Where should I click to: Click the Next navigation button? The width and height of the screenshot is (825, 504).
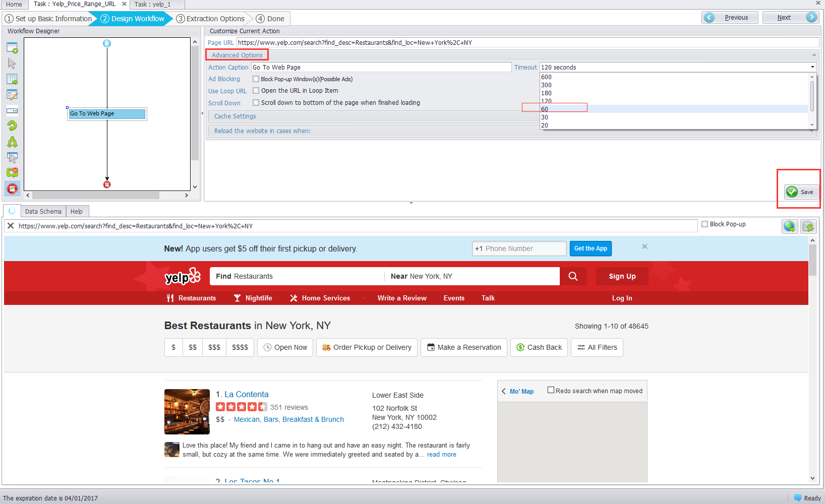pos(790,17)
